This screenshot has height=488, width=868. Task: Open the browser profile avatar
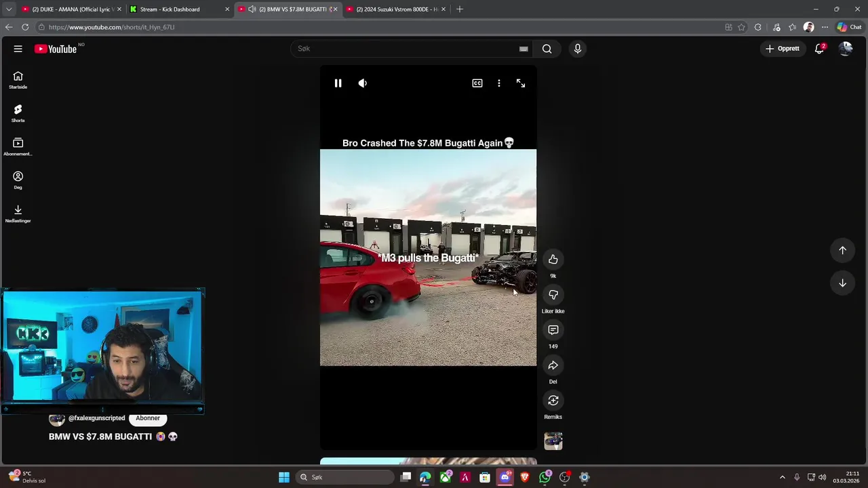(808, 27)
